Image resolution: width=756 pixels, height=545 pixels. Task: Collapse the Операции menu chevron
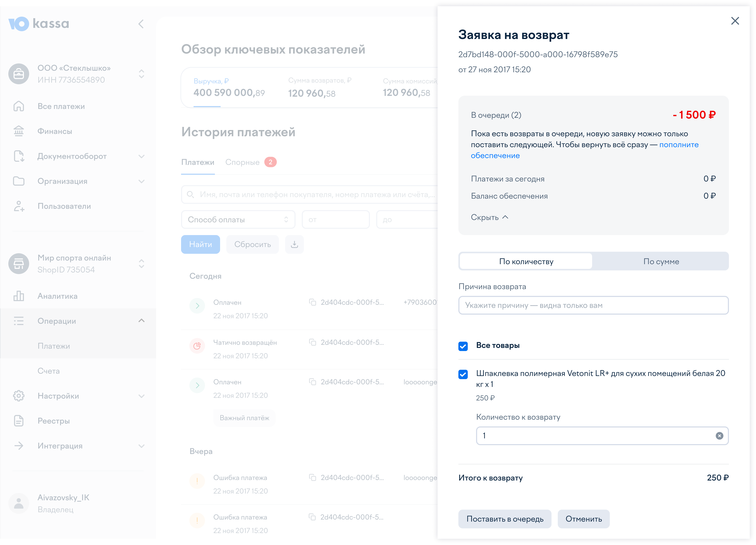[x=141, y=321]
